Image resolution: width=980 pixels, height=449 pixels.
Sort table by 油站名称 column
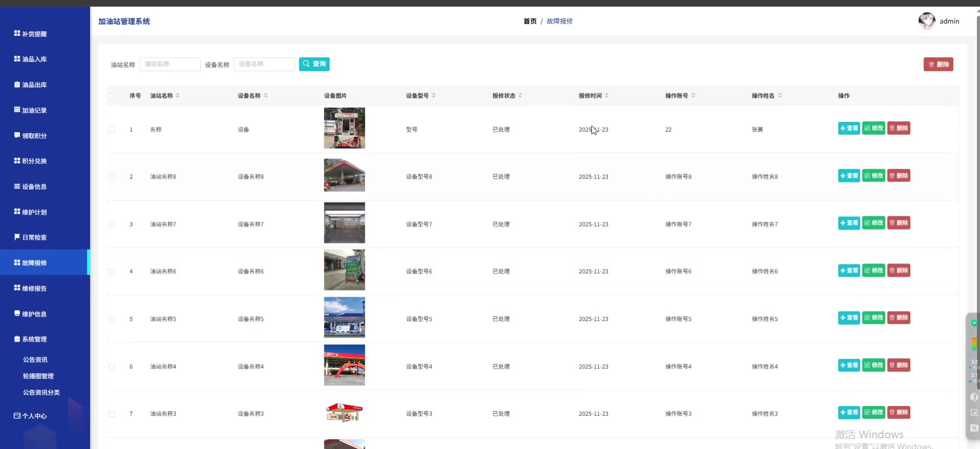[177, 96]
